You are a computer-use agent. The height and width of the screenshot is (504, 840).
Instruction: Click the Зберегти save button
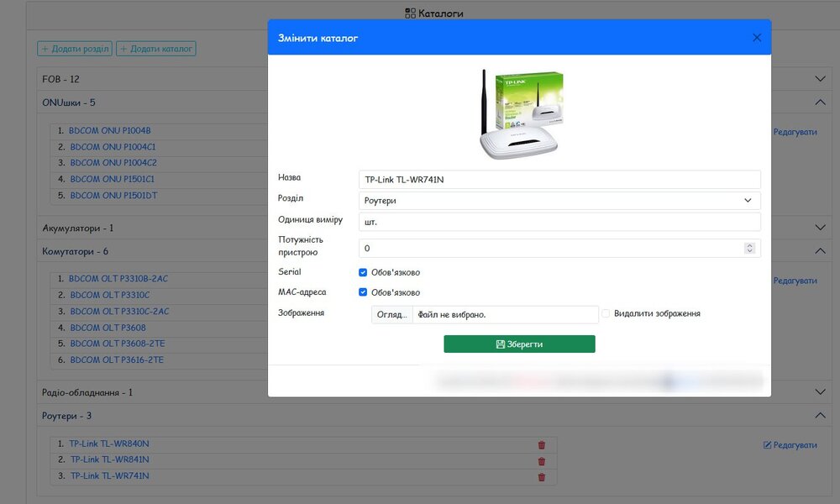coord(519,344)
